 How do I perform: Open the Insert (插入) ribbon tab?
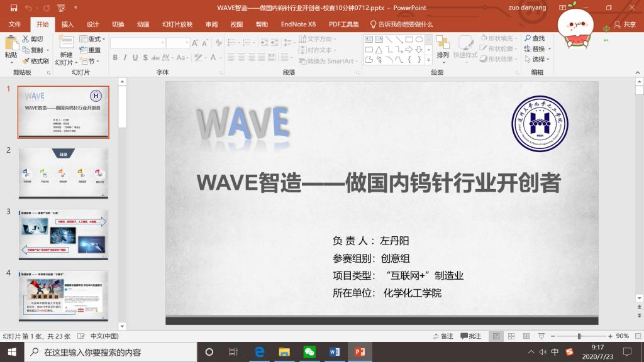point(67,25)
